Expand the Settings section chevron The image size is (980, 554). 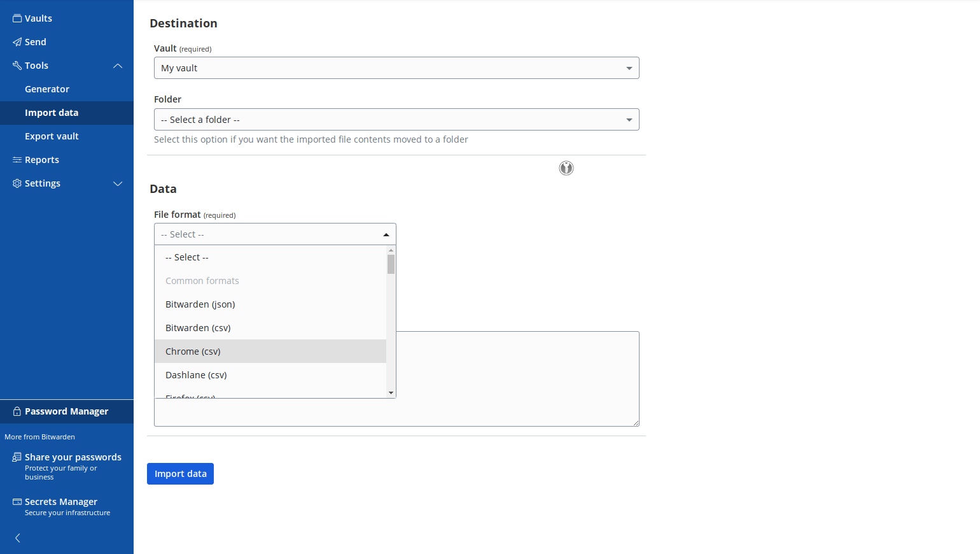118,183
